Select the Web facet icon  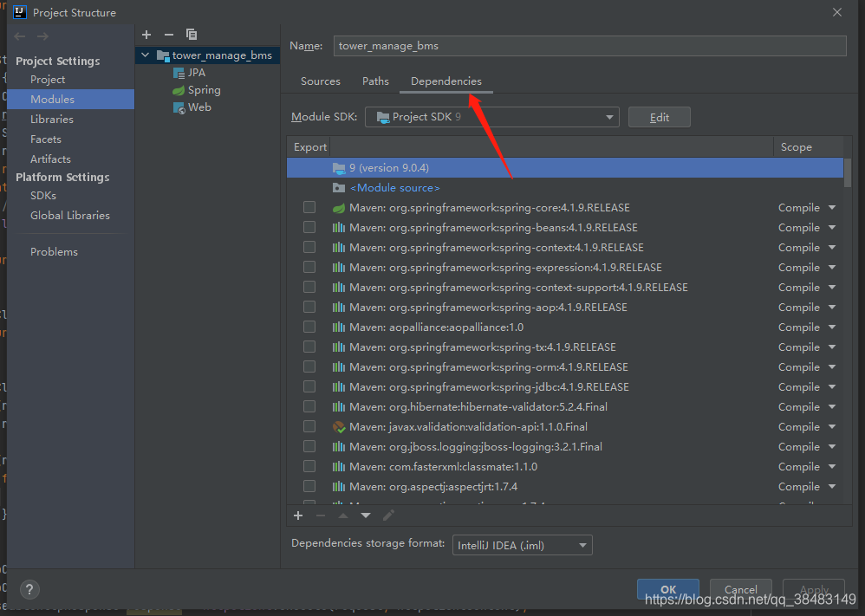pos(179,107)
